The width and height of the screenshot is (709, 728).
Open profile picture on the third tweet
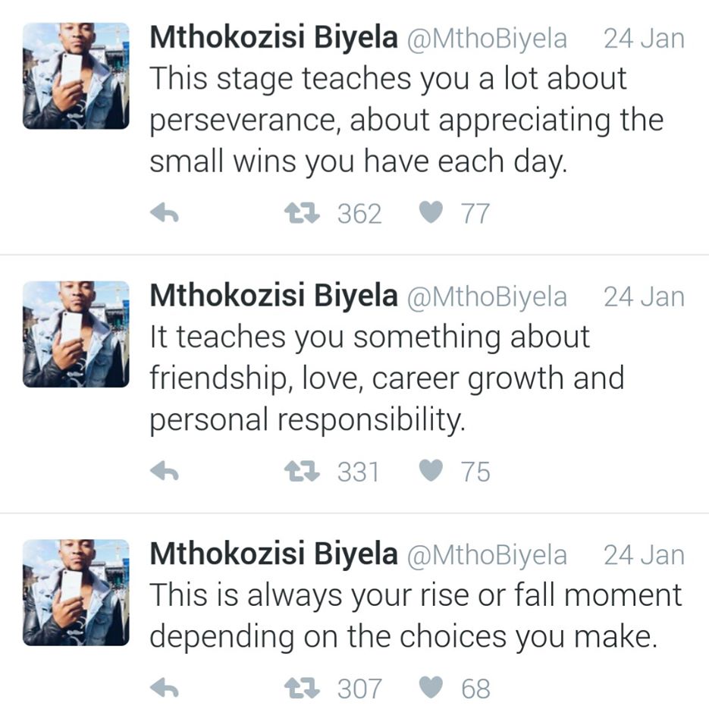pos(76,592)
